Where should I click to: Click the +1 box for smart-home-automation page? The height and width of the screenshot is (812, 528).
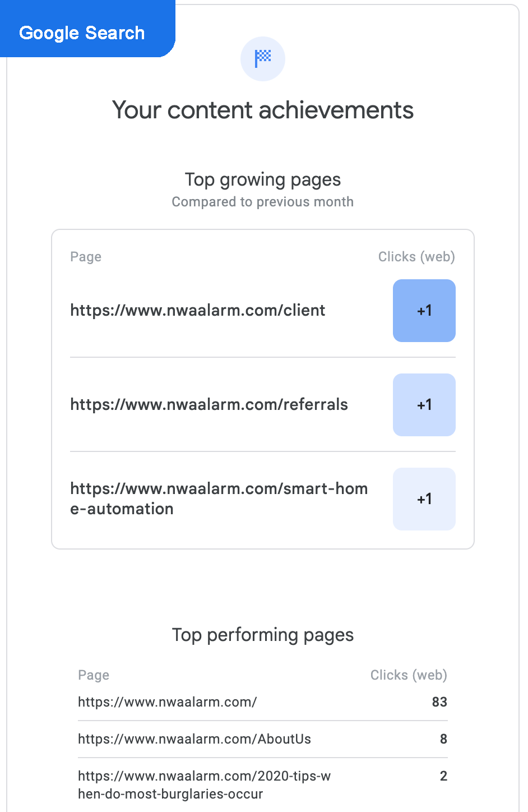[x=424, y=499]
